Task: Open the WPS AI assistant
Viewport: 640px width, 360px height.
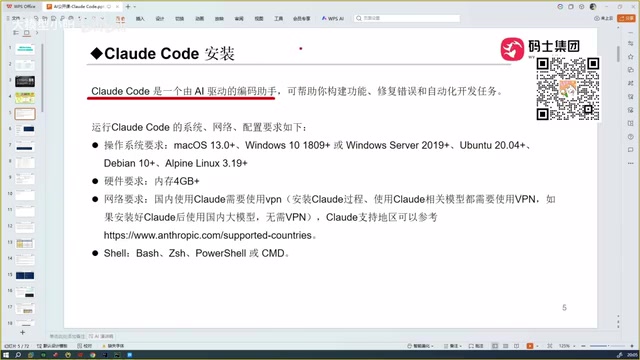Action: (333, 19)
